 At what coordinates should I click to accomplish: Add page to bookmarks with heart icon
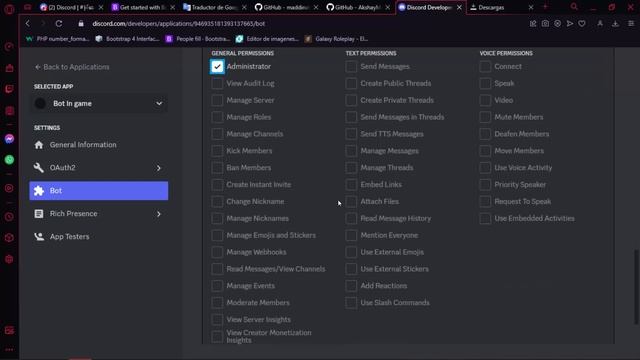click(x=582, y=24)
